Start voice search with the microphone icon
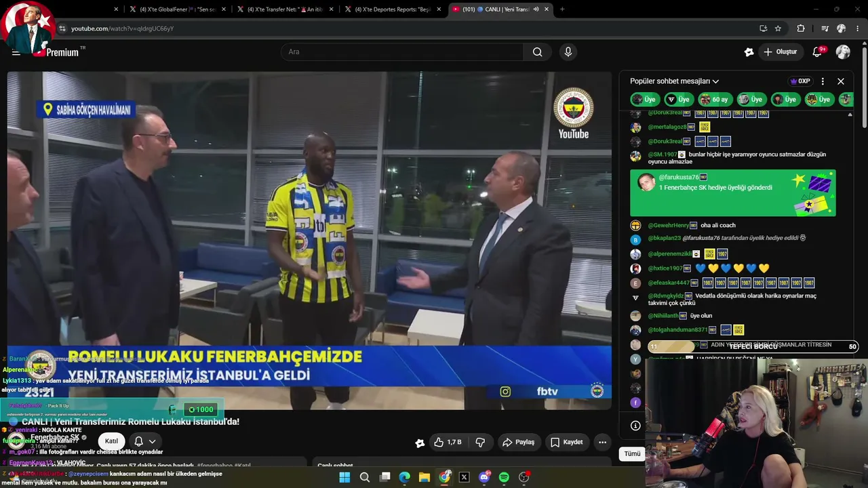This screenshot has width=868, height=488. (x=568, y=52)
